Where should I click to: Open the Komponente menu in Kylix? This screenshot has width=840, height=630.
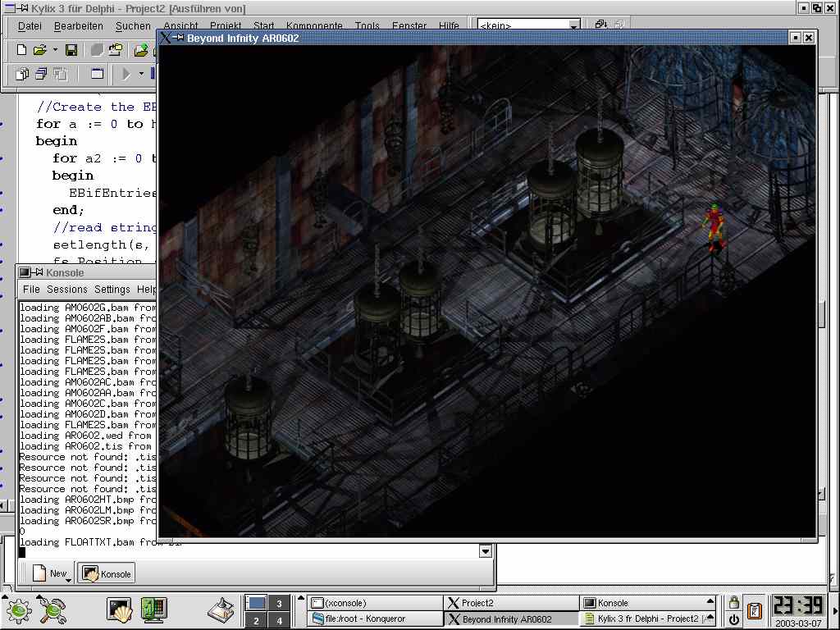point(314,25)
